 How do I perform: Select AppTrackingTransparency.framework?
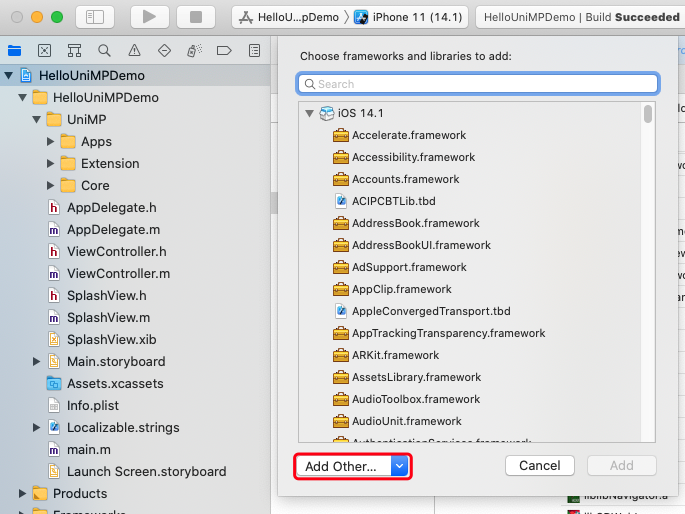click(x=439, y=333)
